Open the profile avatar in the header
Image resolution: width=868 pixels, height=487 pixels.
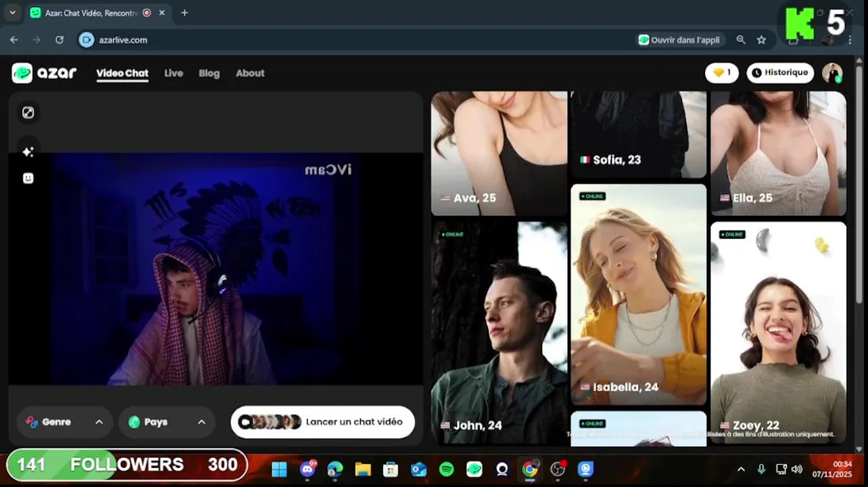pos(831,73)
